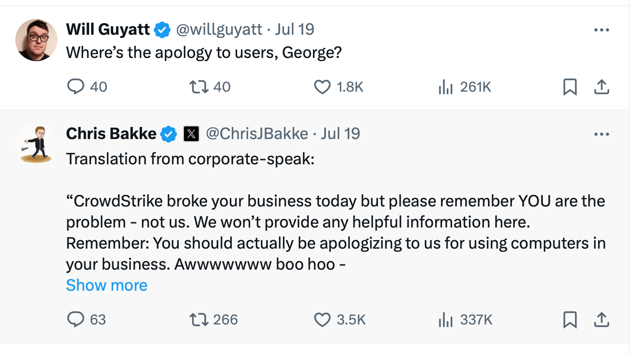Expand tweet with Show more
644x355 pixels.
tap(106, 285)
